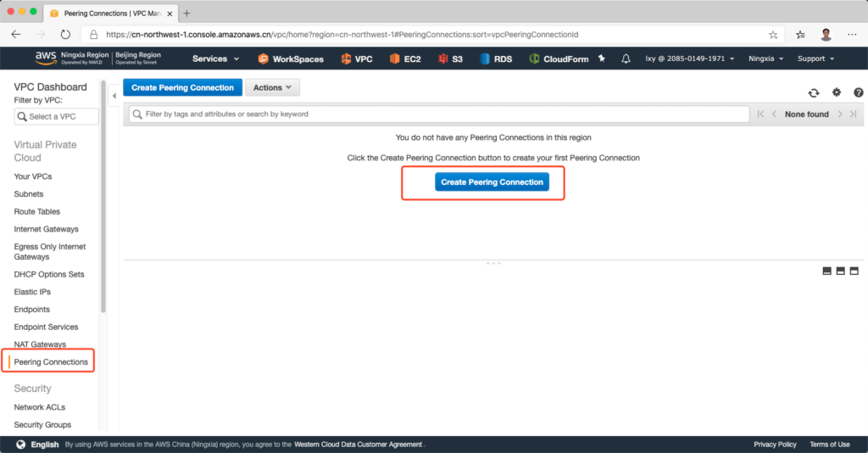The height and width of the screenshot is (453, 868).
Task: Open the table settings gear
Action: tap(837, 92)
